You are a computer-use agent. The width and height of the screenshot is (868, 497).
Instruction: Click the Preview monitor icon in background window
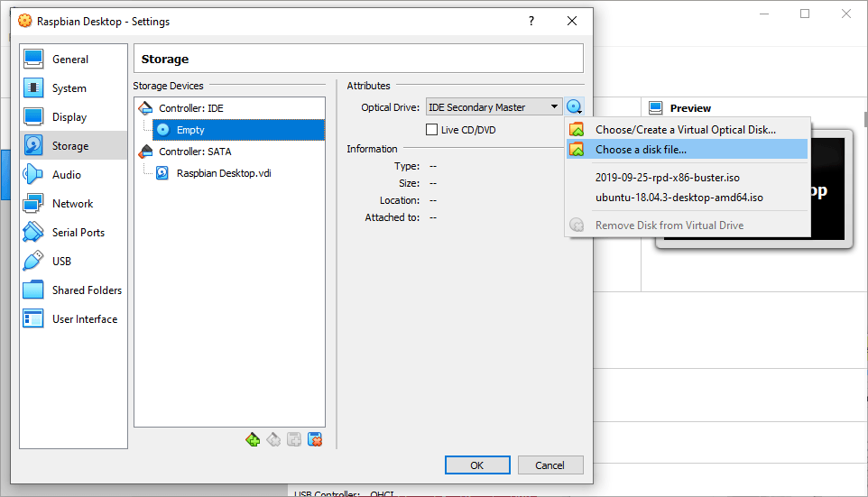click(655, 108)
